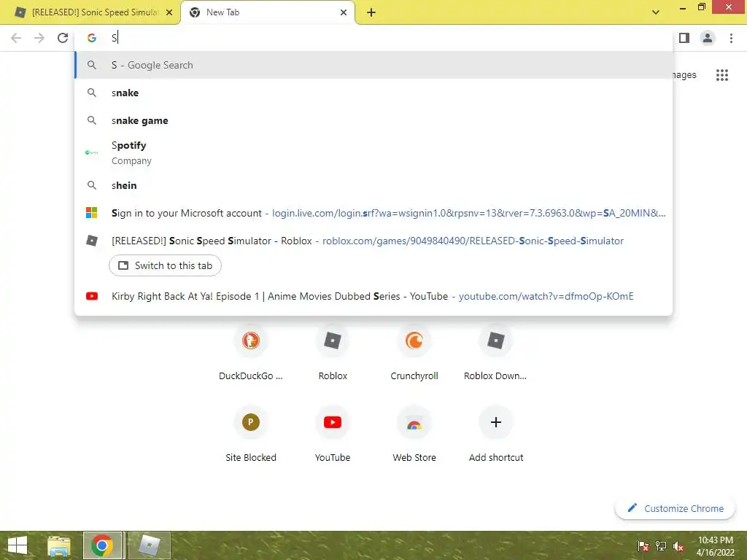Open File Explorer from the taskbar

tap(59, 545)
